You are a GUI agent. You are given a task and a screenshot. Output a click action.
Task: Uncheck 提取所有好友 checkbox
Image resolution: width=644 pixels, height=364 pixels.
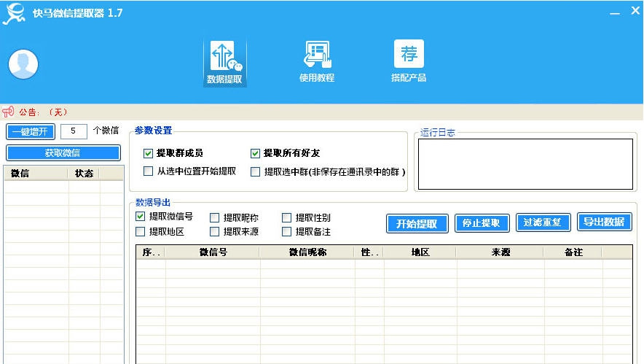tap(255, 153)
